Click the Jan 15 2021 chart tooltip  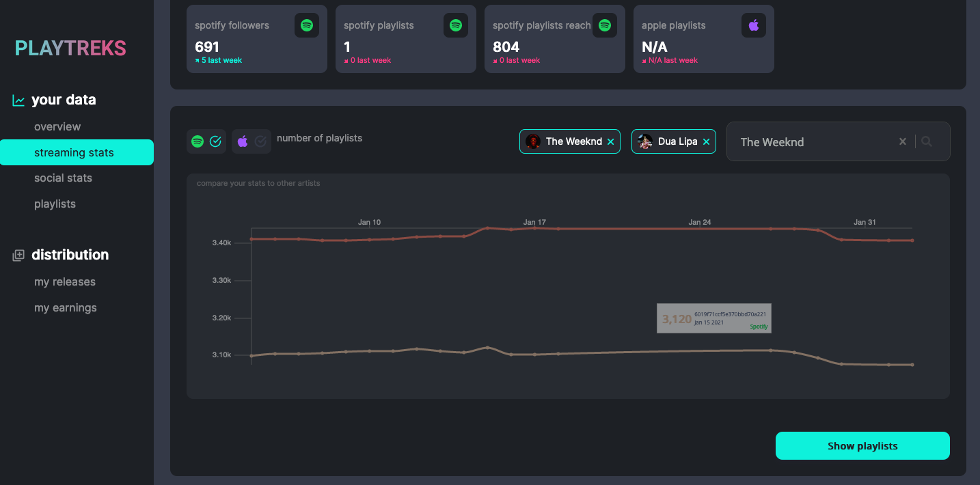pos(713,318)
